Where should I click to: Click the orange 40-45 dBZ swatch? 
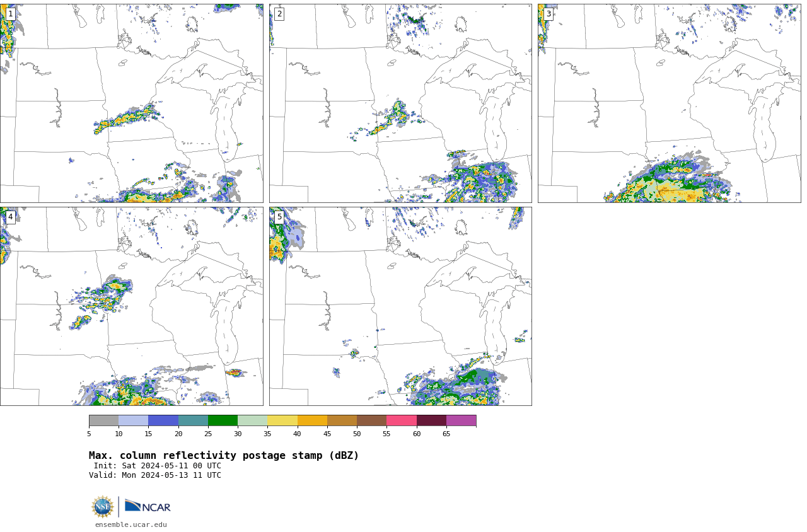(312, 420)
